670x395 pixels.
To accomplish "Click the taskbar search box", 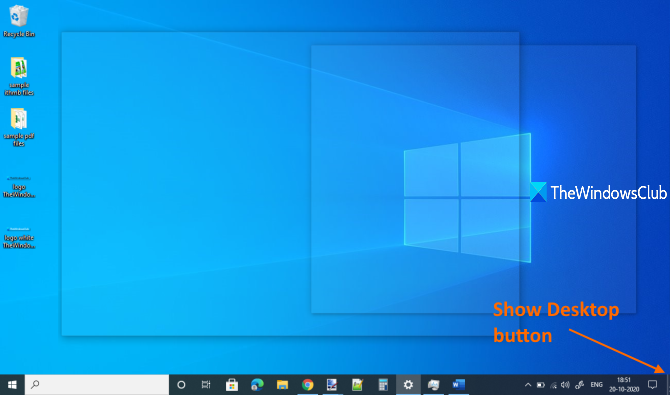I will [x=97, y=385].
